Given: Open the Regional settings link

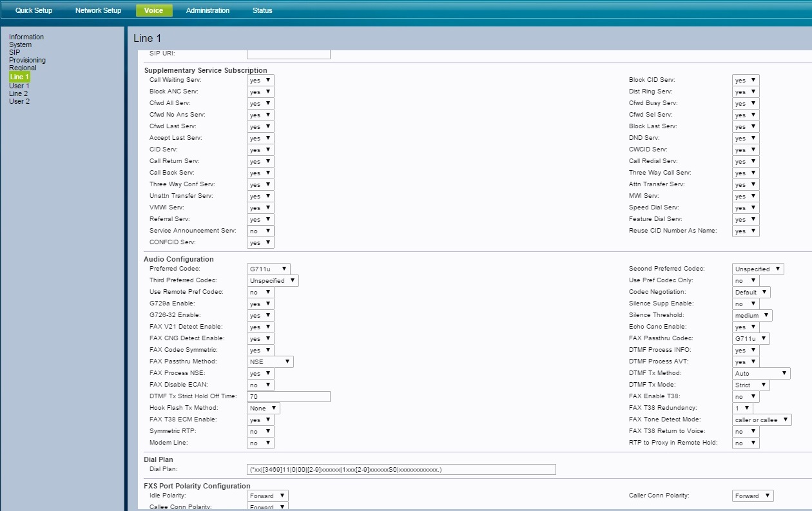Looking at the screenshot, I should point(23,68).
